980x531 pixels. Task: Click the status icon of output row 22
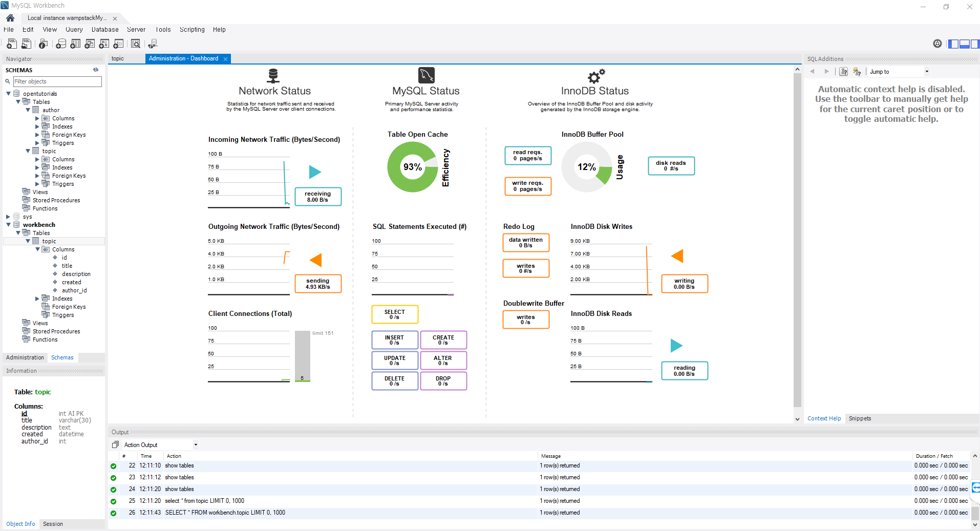113,466
